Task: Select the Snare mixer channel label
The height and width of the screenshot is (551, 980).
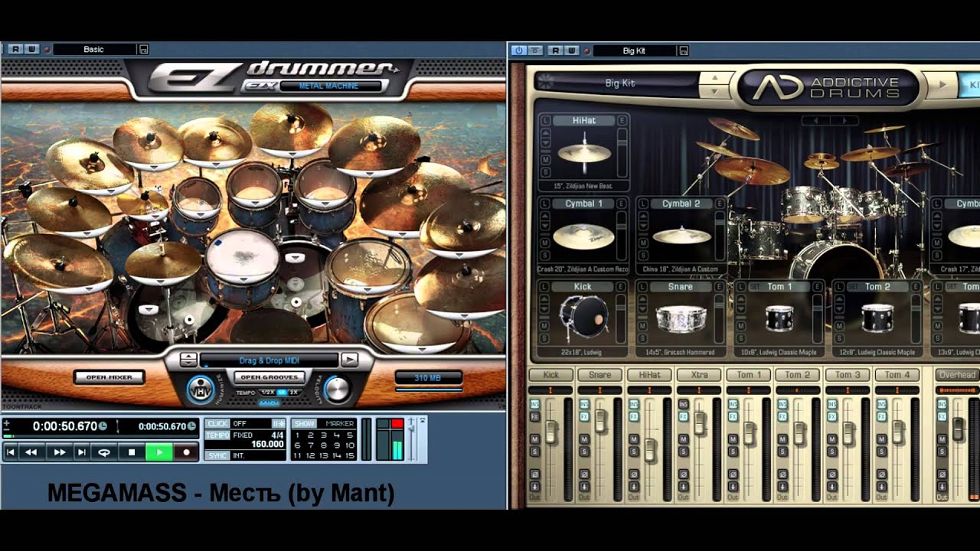Action: pos(600,375)
